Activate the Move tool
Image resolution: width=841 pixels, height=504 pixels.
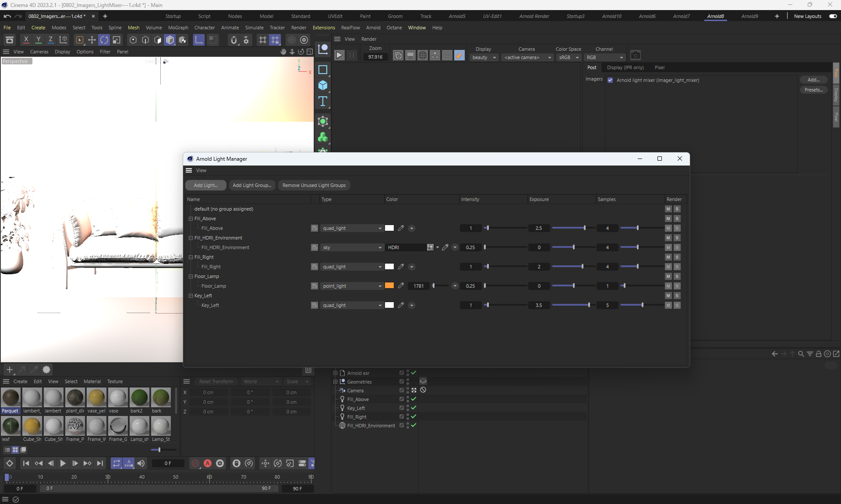(x=92, y=40)
